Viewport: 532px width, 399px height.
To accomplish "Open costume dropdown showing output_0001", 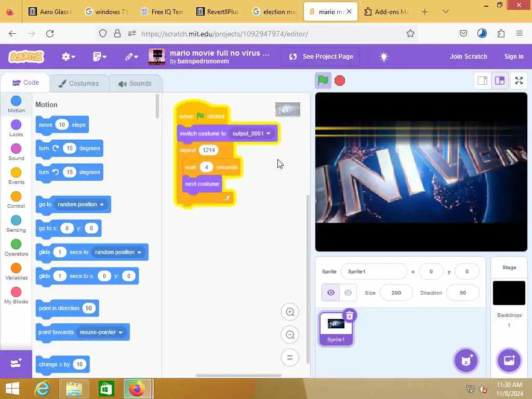I will [x=251, y=134].
